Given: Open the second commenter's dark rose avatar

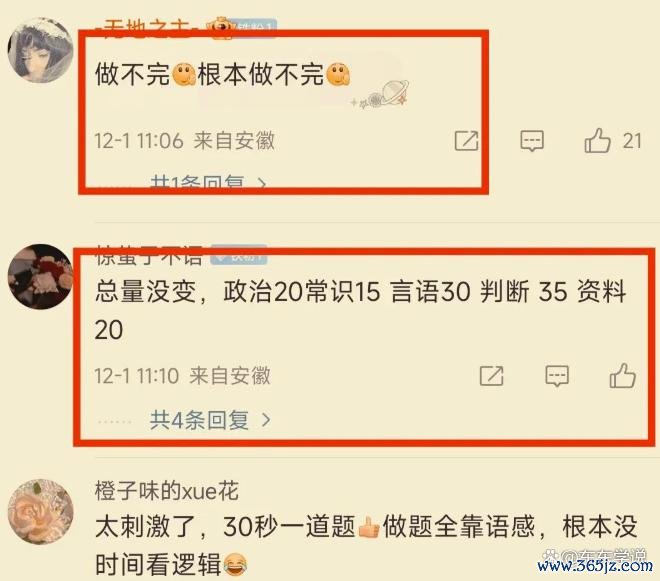Looking at the screenshot, I should click(x=40, y=276).
